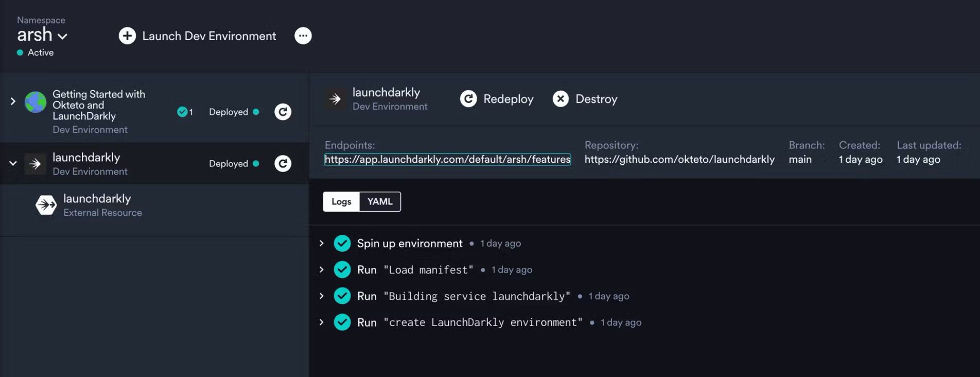
Task: Click the Redeploy button
Action: tap(496, 99)
